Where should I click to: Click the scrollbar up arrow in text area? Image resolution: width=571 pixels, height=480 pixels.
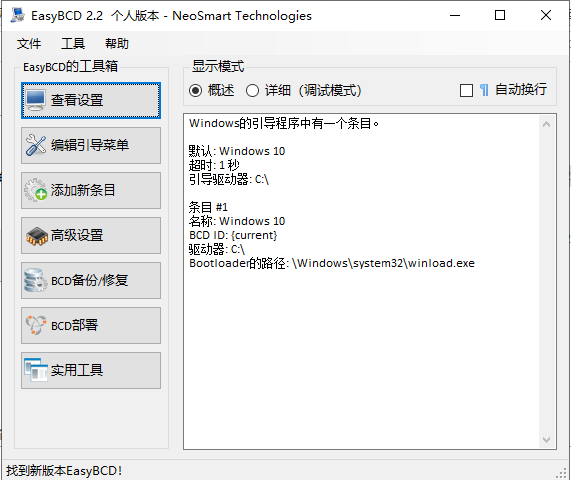click(x=546, y=124)
